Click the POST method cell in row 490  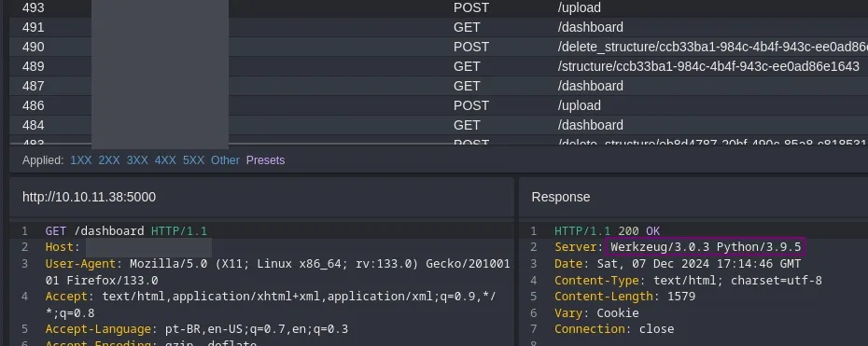coord(471,47)
